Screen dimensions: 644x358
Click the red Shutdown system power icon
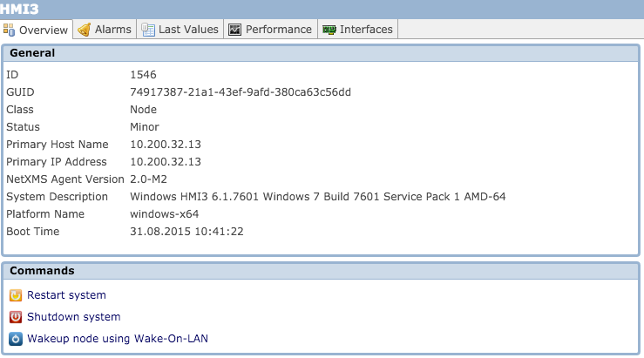(16, 317)
